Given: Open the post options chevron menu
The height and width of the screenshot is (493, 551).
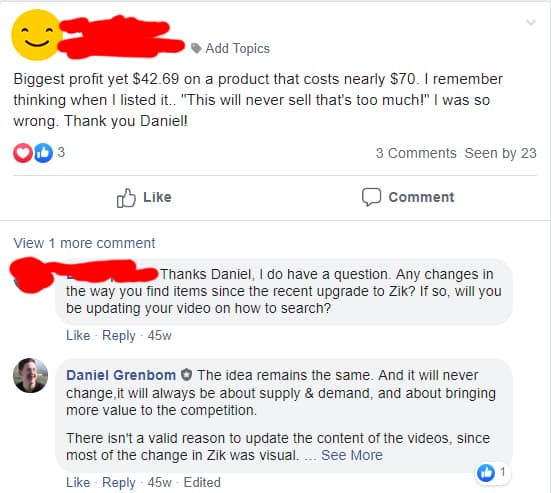Looking at the screenshot, I should pos(531,23).
